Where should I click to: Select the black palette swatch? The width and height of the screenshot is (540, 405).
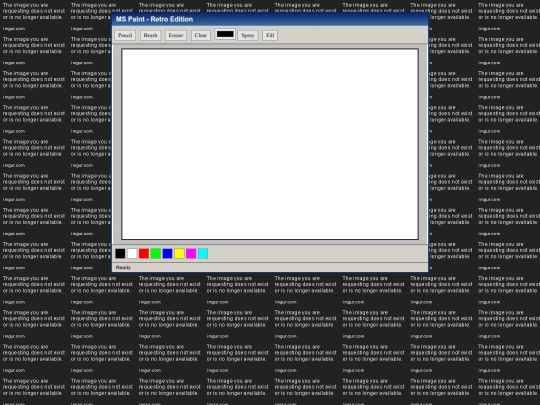(x=120, y=253)
